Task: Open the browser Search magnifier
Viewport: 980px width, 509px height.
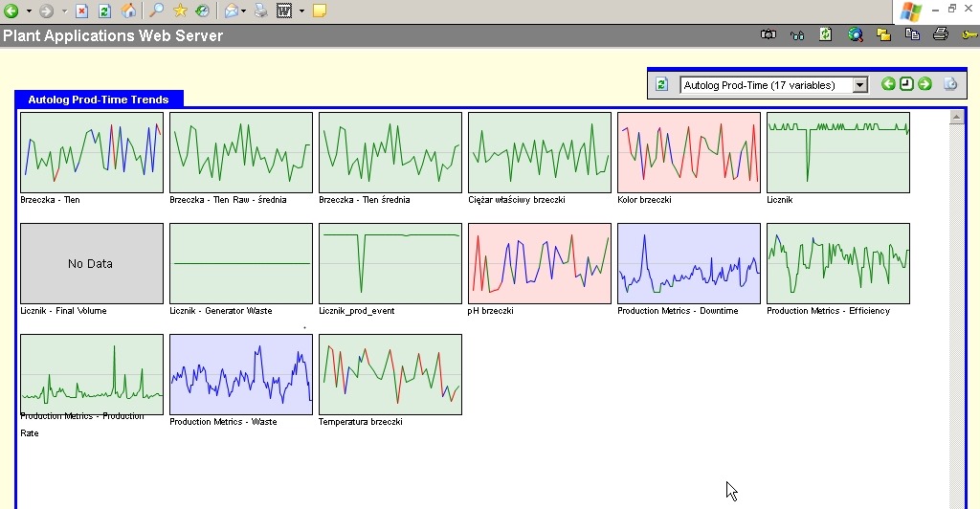Action: 156,11
